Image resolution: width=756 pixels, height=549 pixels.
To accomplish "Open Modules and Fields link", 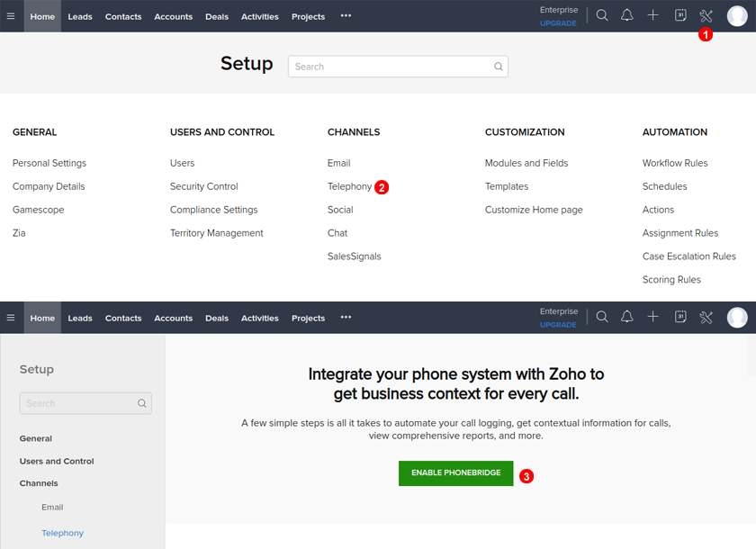I will pos(526,163).
